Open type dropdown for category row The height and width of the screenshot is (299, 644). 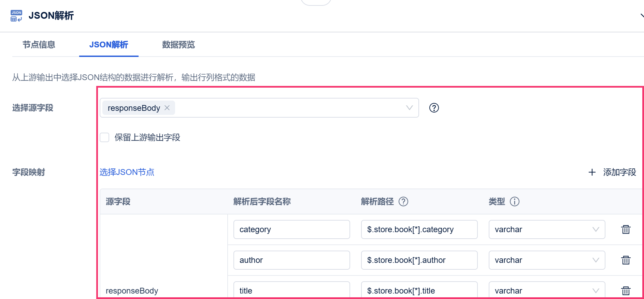click(546, 229)
